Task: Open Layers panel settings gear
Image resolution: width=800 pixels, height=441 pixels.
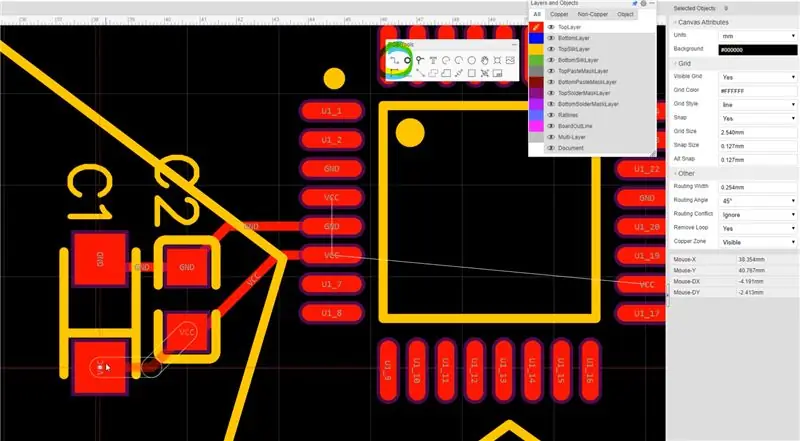Action: 643,3
